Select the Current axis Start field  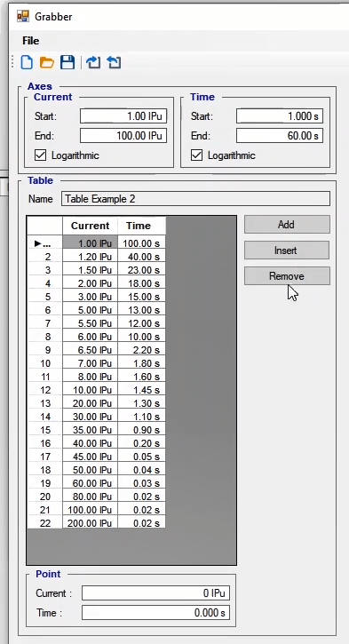tap(123, 116)
